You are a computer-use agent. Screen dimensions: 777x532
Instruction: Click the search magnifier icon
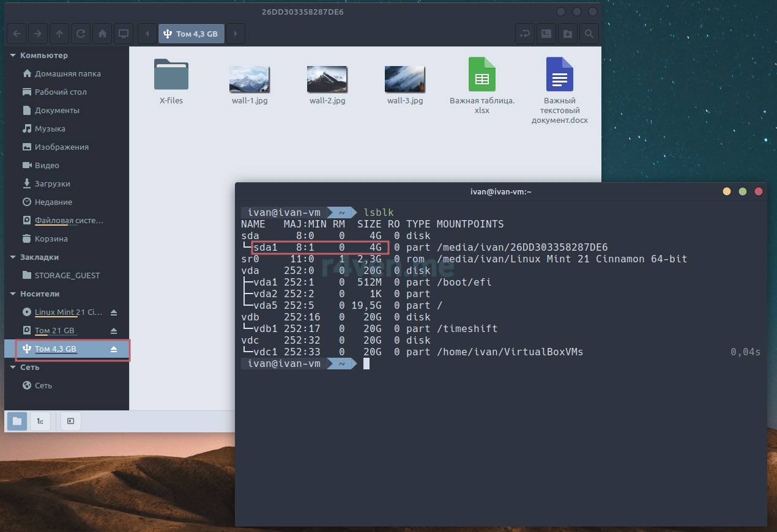point(589,34)
